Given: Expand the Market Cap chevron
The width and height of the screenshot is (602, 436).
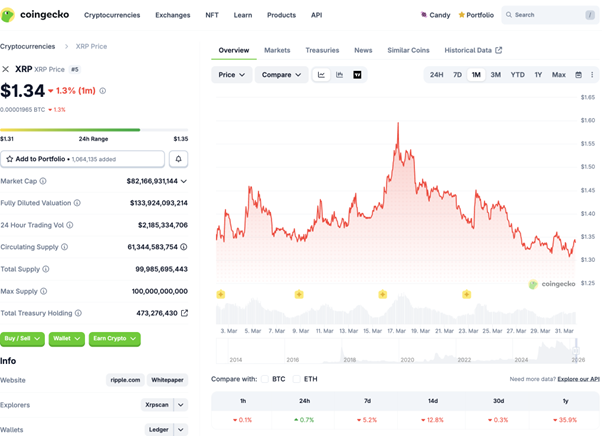Looking at the screenshot, I should (183, 181).
